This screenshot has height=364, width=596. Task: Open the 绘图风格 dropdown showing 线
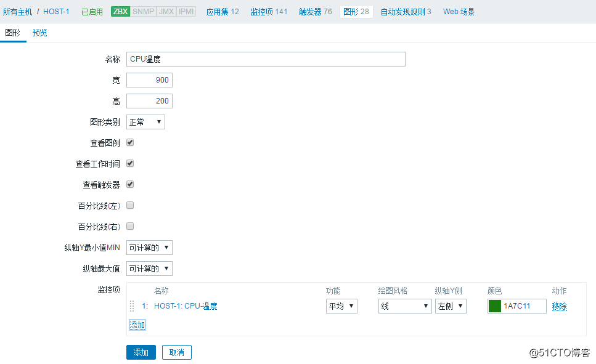click(x=405, y=306)
